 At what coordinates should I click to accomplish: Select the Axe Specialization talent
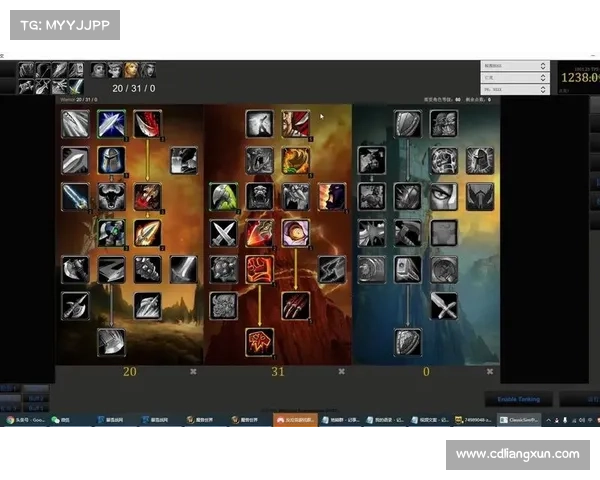coord(75,269)
